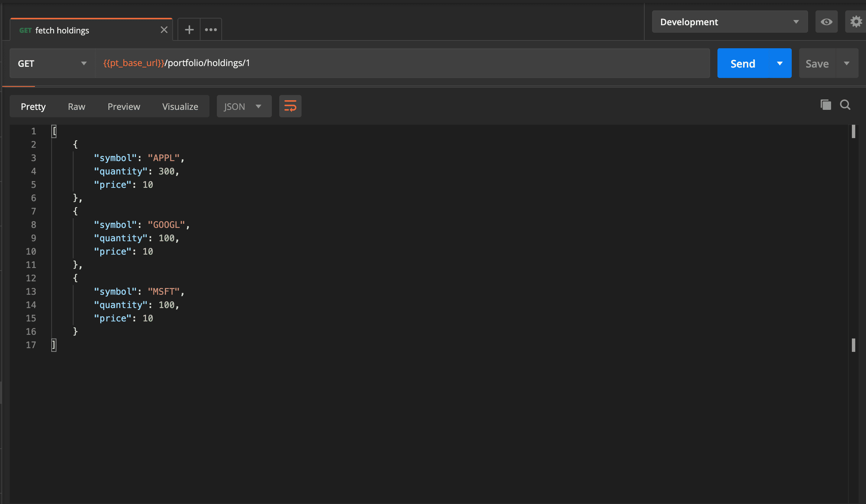Click the {{pt_base_url}} variable in URL
Screen dimensions: 866x504
[x=134, y=63]
